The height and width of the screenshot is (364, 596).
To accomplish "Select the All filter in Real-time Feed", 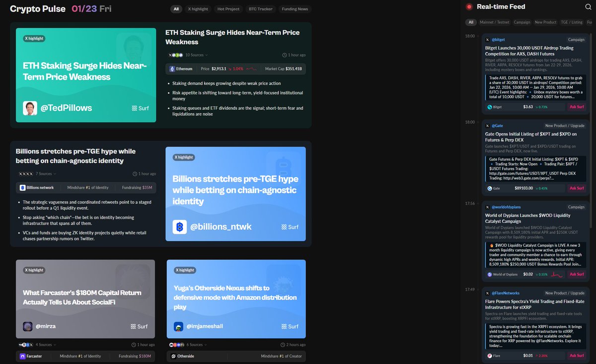I will tap(471, 22).
